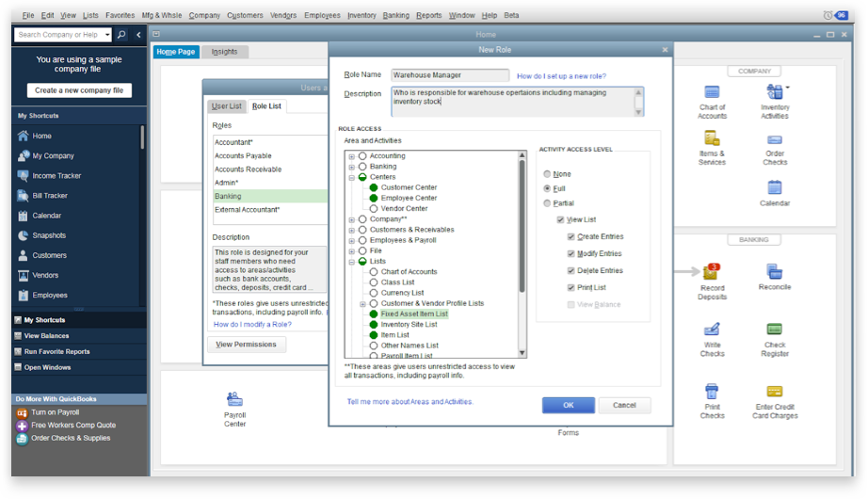Expand Customer & Vendor Profile Lists

[362, 304]
